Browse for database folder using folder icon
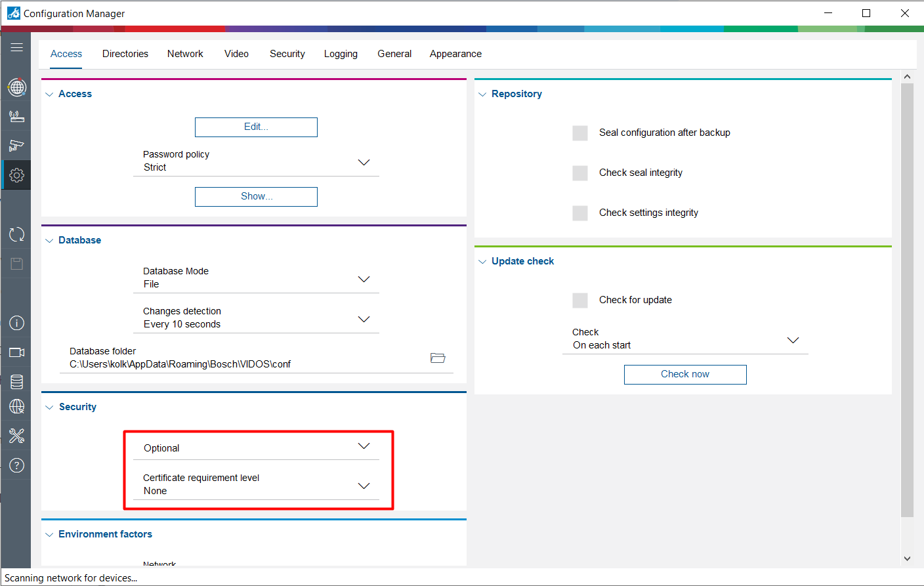 [438, 358]
